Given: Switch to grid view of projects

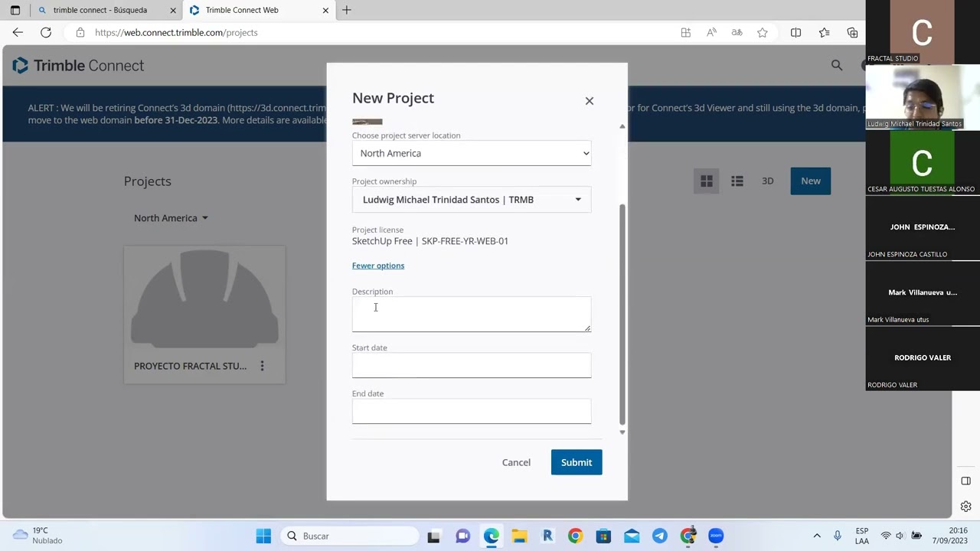Looking at the screenshot, I should (707, 181).
